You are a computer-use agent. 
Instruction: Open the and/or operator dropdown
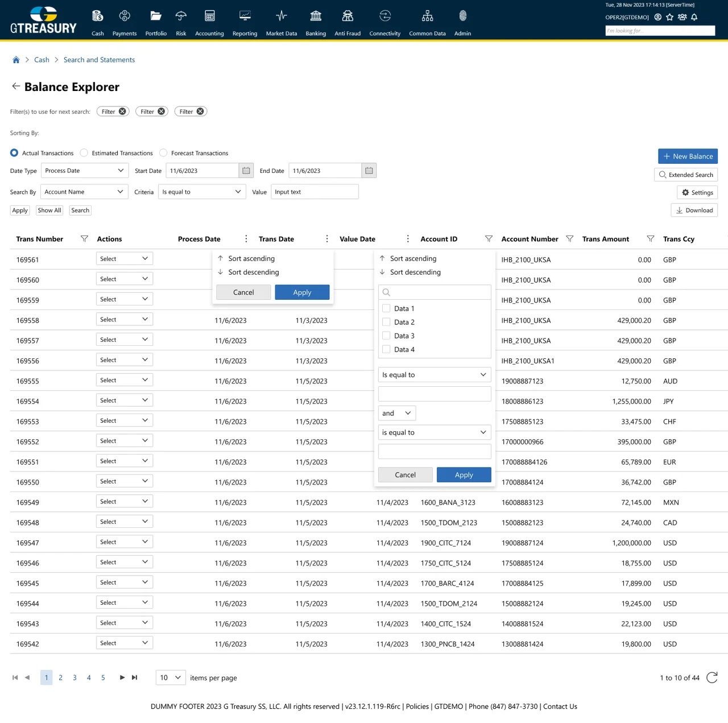tap(397, 413)
